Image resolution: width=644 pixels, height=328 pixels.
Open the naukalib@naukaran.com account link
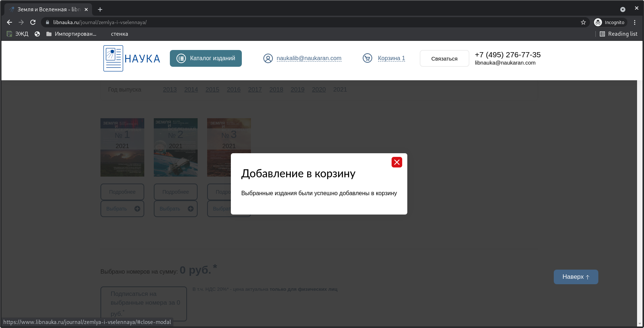tap(309, 58)
